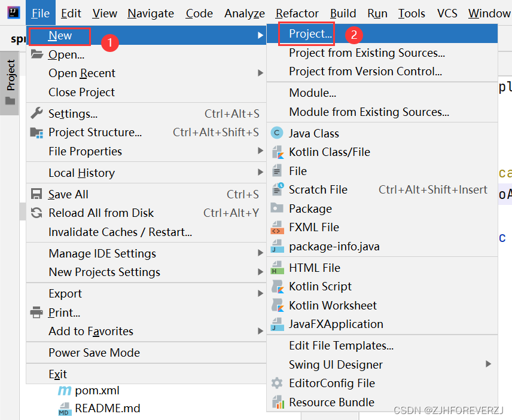Screen dimensions: 512x420
Task: Click the HTML File icon
Action: pyautogui.click(x=277, y=268)
